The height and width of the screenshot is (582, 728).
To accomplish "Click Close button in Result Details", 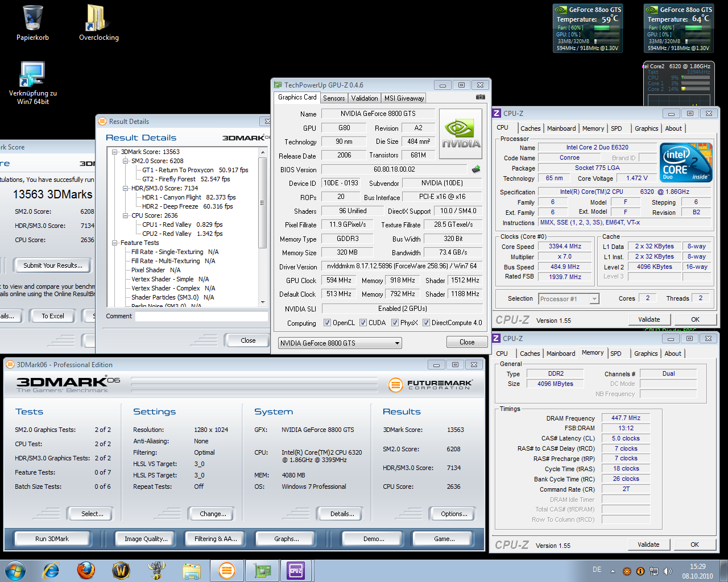I will pyautogui.click(x=248, y=340).
